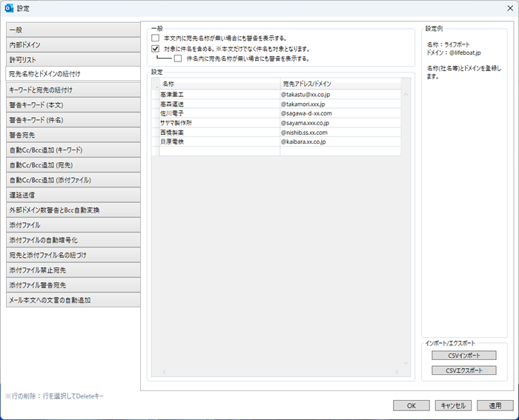The height and width of the screenshot is (420, 519).
Task: Apply changes with 適用 button
Action: coord(495,405)
